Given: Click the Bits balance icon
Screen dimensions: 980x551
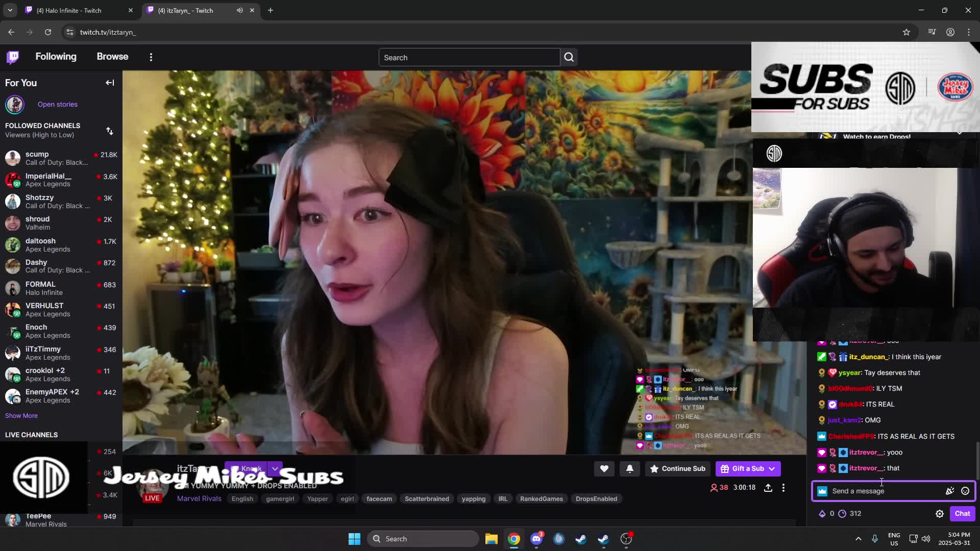Looking at the screenshot, I should click(x=822, y=514).
